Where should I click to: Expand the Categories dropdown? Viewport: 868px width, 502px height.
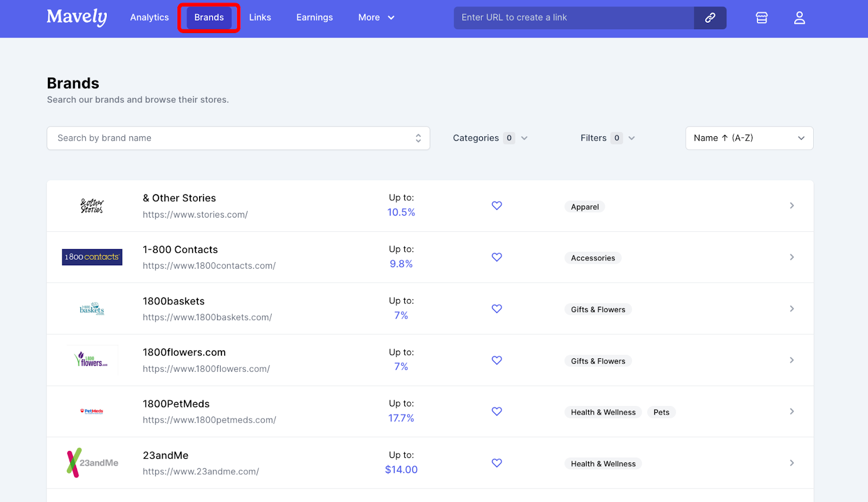490,138
